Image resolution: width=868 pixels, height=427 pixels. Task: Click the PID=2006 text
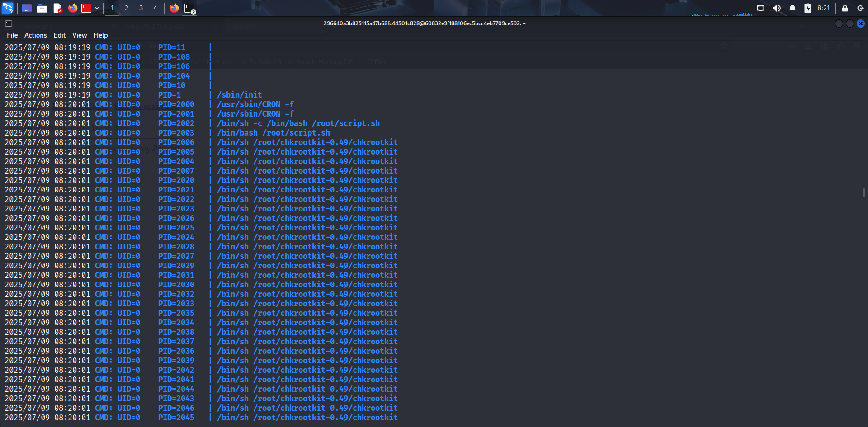176,142
